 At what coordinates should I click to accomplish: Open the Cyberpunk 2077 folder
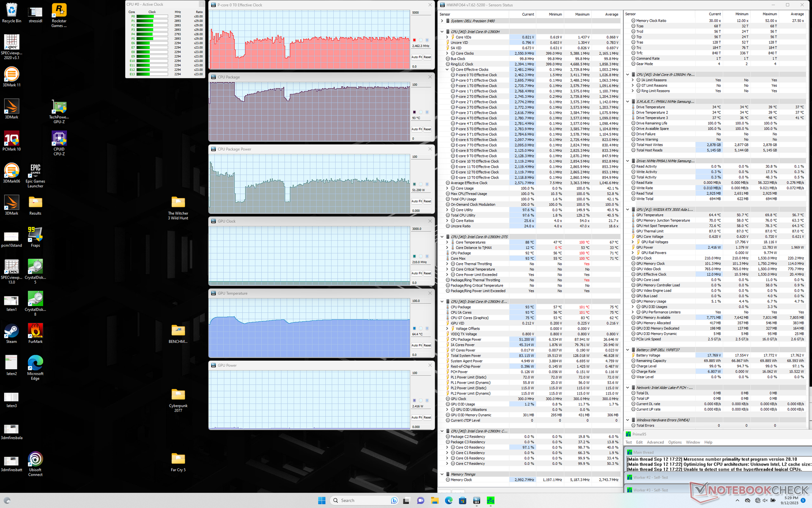click(x=178, y=395)
